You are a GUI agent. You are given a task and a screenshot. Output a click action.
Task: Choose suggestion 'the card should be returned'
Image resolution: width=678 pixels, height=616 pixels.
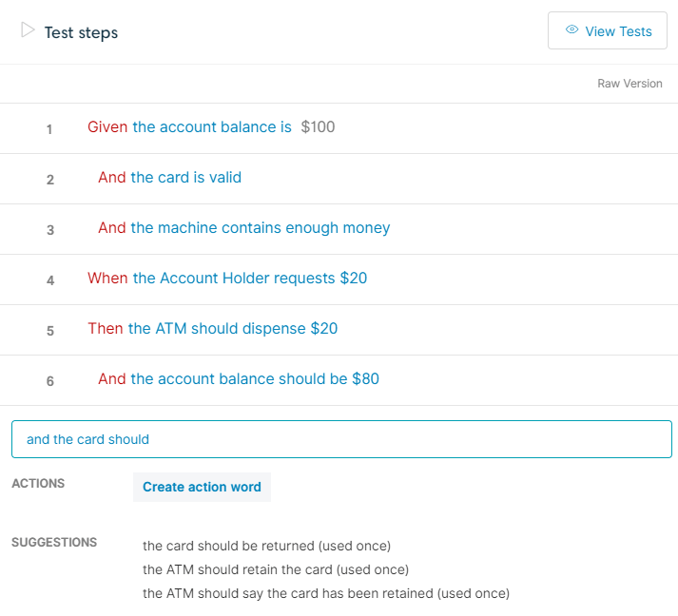click(x=266, y=546)
